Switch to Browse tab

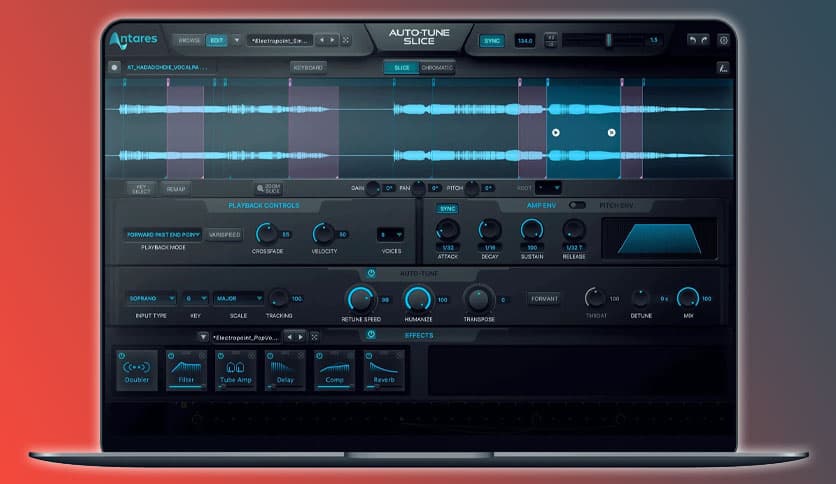click(x=189, y=41)
